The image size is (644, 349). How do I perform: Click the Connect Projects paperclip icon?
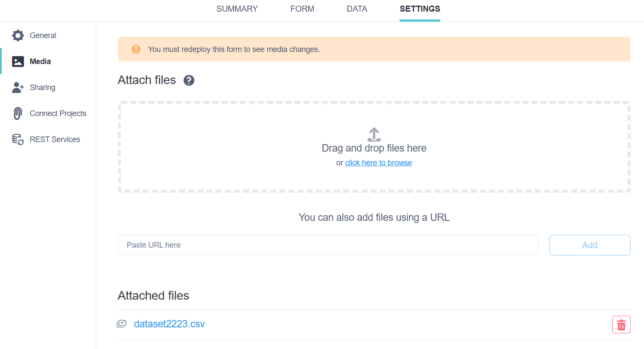tap(18, 113)
